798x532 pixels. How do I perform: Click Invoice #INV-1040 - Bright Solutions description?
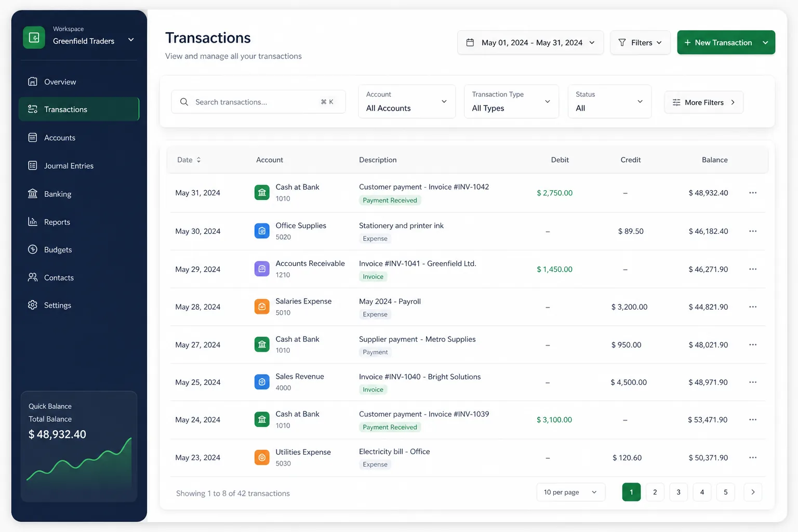420,377
